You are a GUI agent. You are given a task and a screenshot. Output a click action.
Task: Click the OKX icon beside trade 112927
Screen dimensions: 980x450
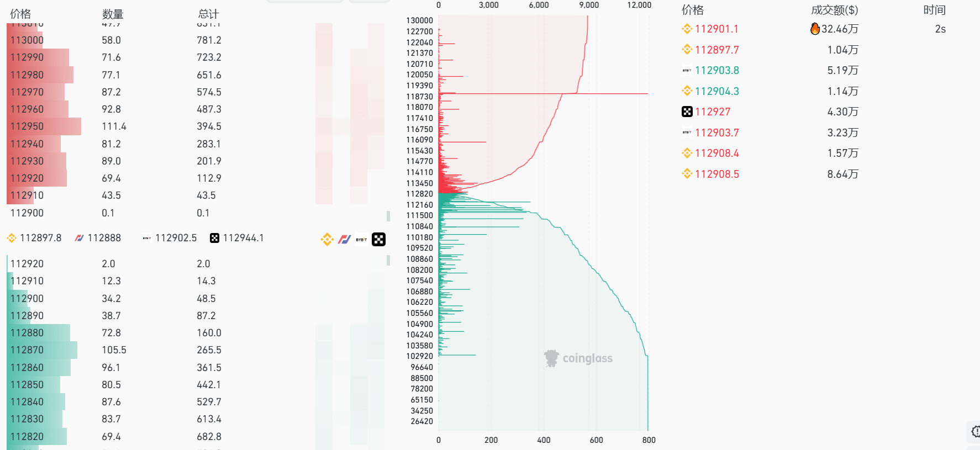coord(687,112)
